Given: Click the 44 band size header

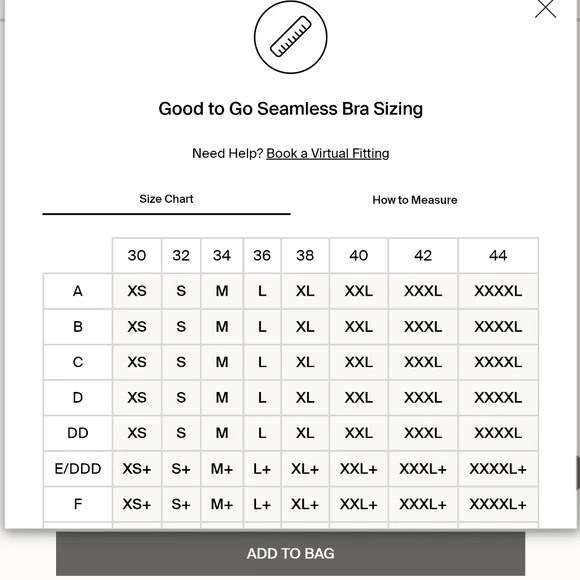Looking at the screenshot, I should 498,256.
